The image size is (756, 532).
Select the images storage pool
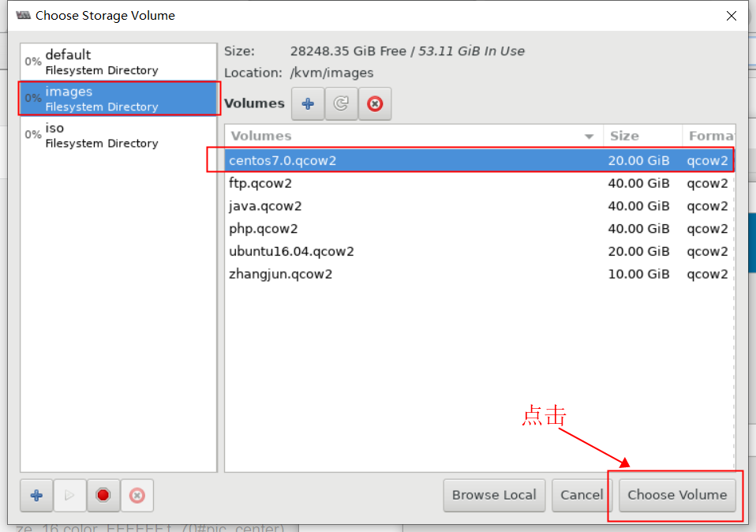click(118, 99)
